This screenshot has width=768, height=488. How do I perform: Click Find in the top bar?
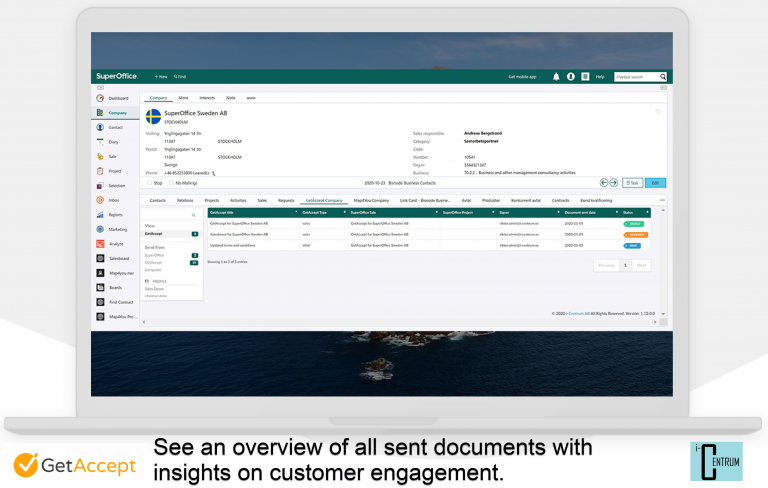180,77
